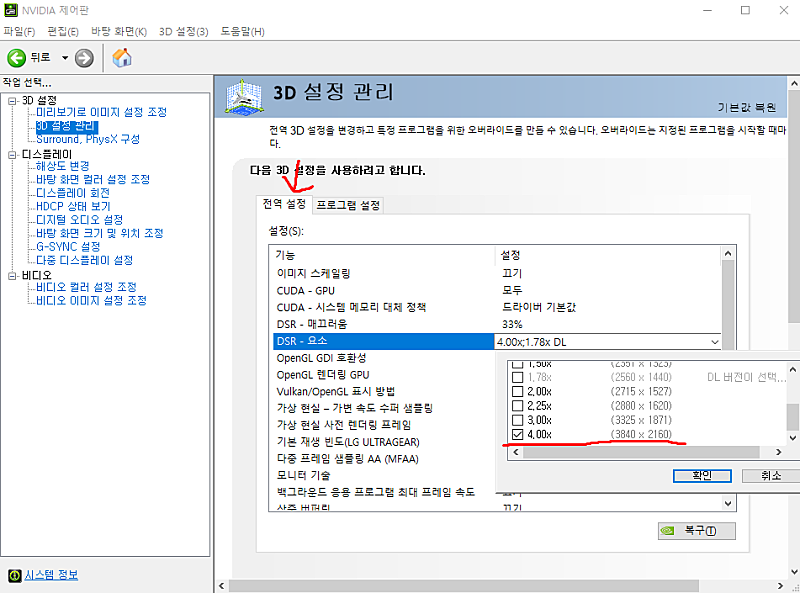Screen dimensions: 800x593
Task: Click 취소 button in DSR popup
Action: 770,476
